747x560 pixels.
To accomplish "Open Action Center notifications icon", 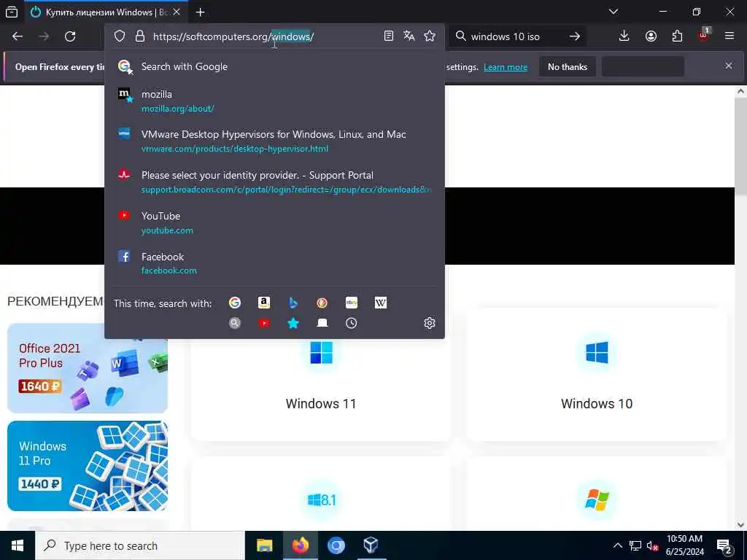I will tap(724, 546).
